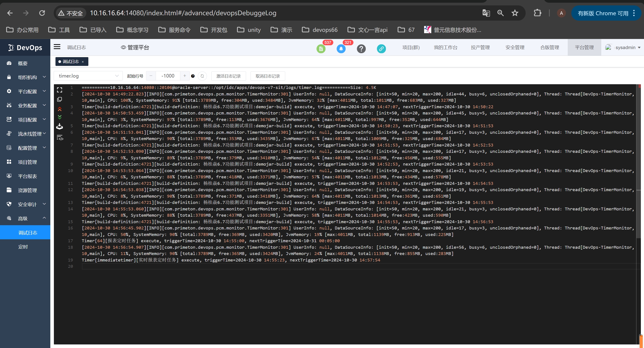Increase start line number with plus stepper
Screen dimensions: 644x348
coord(185,76)
